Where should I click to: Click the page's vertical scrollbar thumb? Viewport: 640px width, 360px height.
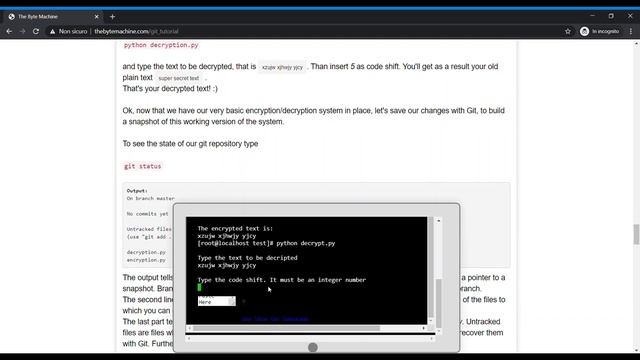click(636, 234)
